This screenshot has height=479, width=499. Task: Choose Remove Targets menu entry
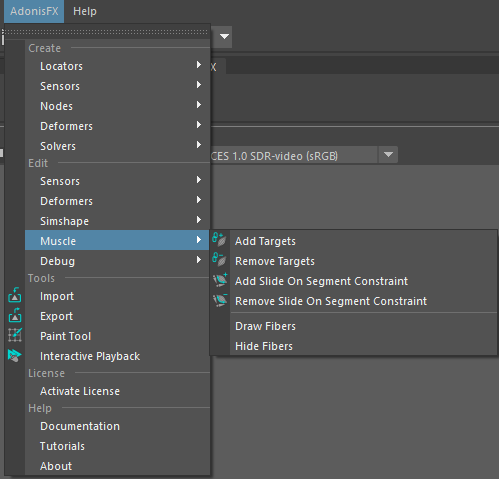click(x=353, y=261)
